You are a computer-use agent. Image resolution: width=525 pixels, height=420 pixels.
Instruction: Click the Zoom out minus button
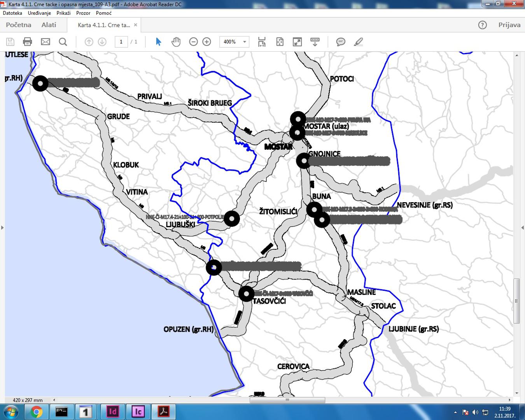193,42
